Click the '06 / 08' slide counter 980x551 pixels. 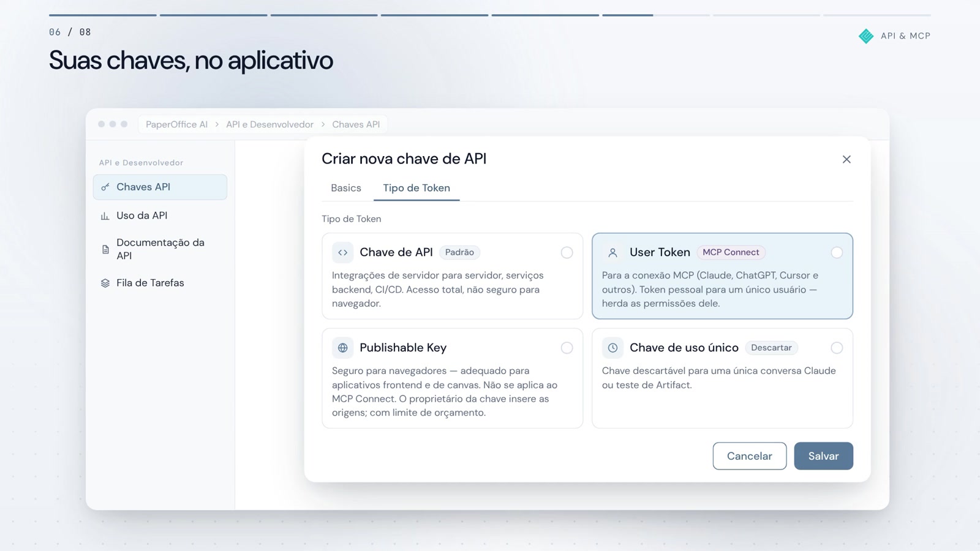tap(70, 32)
